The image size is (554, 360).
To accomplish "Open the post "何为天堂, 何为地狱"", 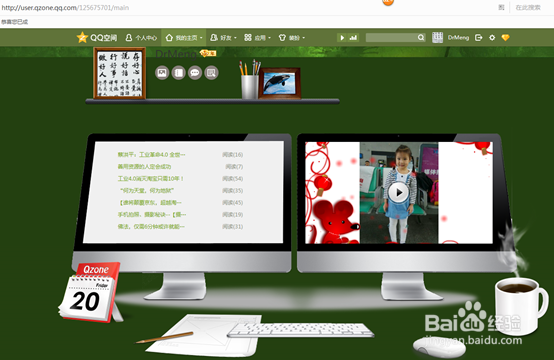I will point(147,191).
